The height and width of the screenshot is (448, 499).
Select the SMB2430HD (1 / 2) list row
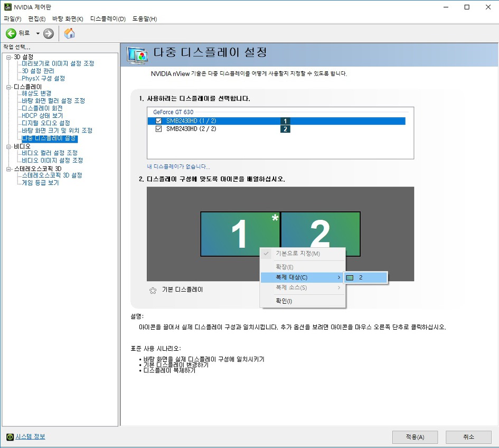click(277, 121)
